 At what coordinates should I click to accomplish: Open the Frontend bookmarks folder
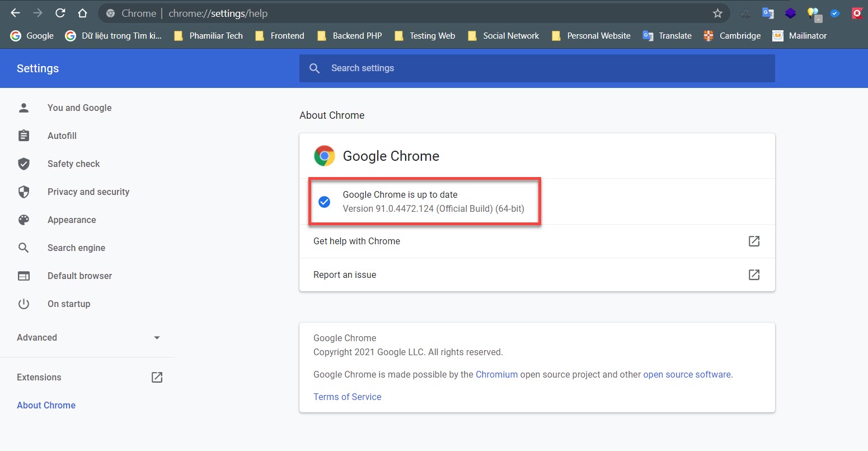point(280,36)
